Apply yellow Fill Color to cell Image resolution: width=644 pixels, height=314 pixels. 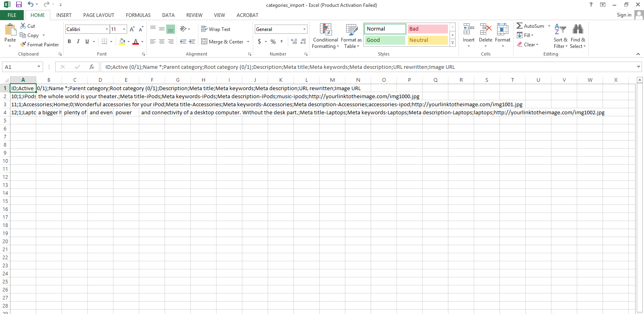122,41
